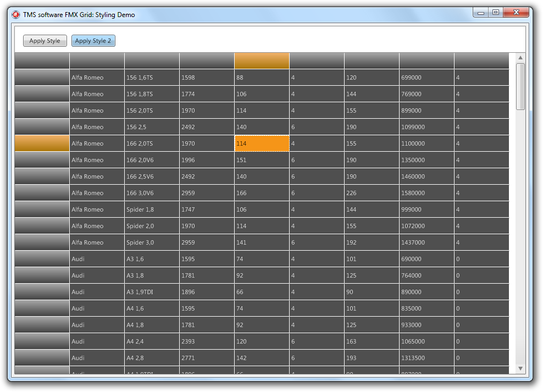Viewport: 543px width, 392px height.
Task: Select the cell "690000"
Action: [426, 259]
